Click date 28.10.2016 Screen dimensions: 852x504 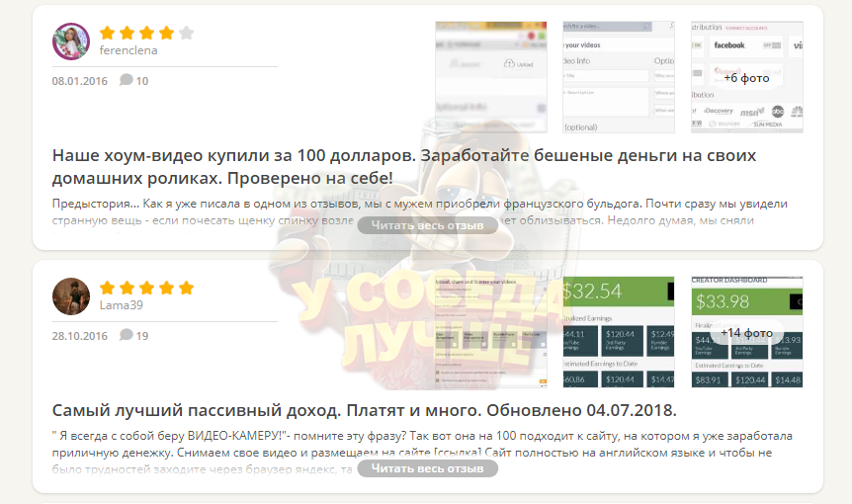80,336
